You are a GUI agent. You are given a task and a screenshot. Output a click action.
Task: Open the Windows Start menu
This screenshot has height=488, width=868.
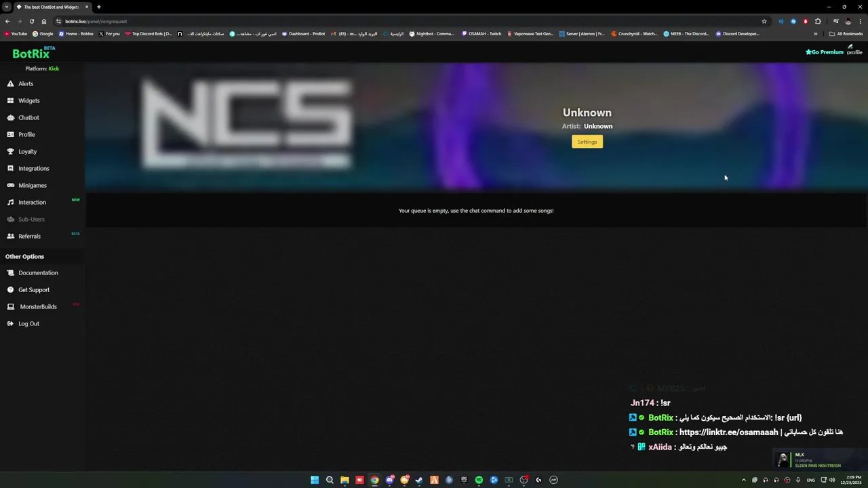(x=315, y=480)
